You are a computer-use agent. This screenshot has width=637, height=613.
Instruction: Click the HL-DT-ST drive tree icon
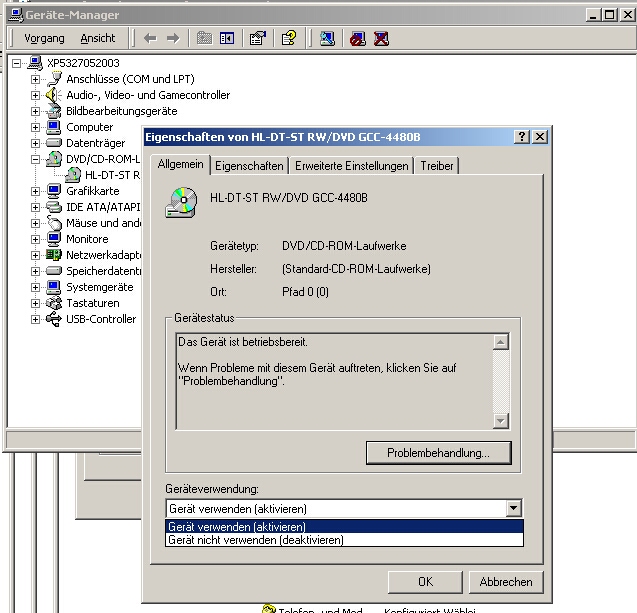73,175
